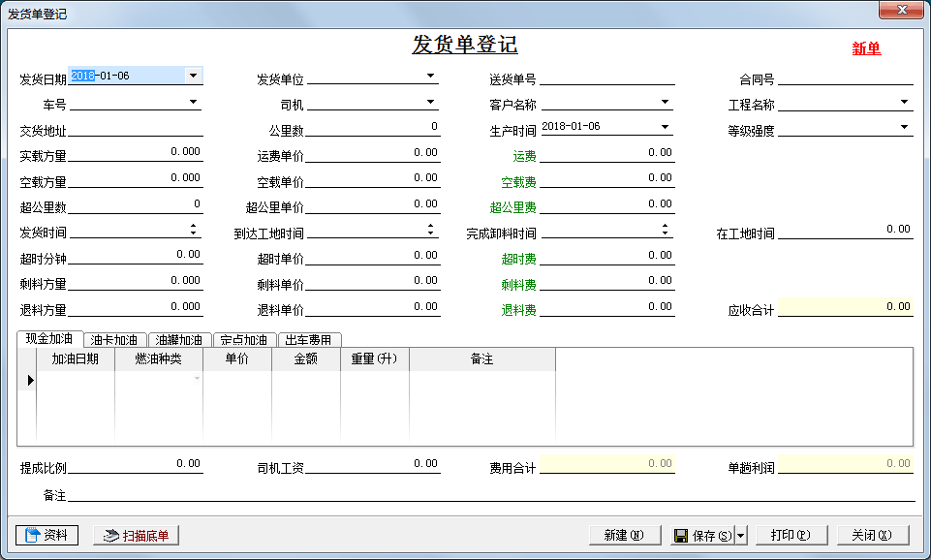931x560 pixels.
Task: Click the 扫描底单 scanner button
Action: pyautogui.click(x=136, y=535)
